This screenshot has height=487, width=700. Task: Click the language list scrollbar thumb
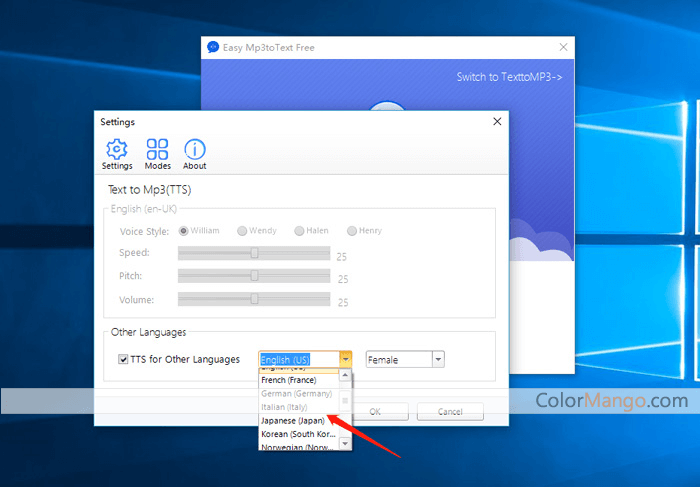[x=345, y=400]
